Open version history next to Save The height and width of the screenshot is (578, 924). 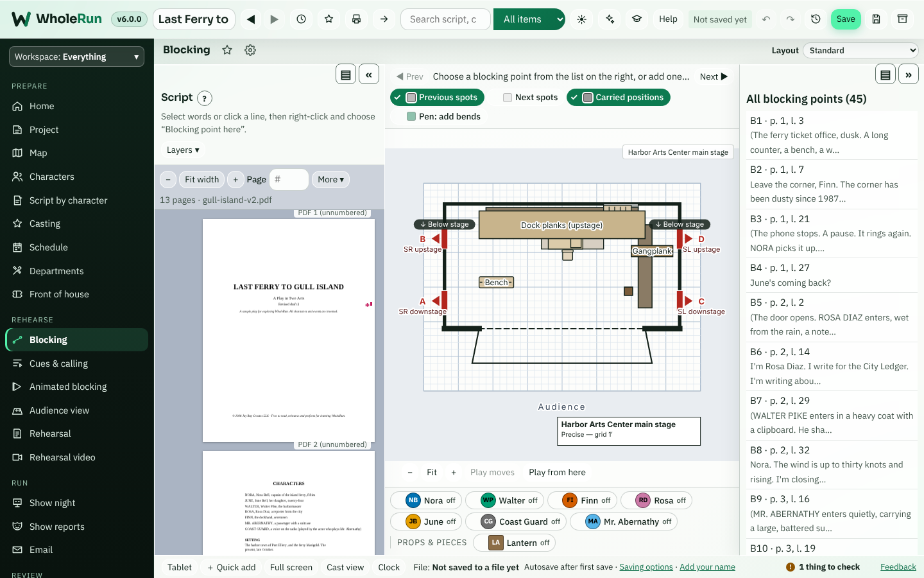tap(816, 19)
